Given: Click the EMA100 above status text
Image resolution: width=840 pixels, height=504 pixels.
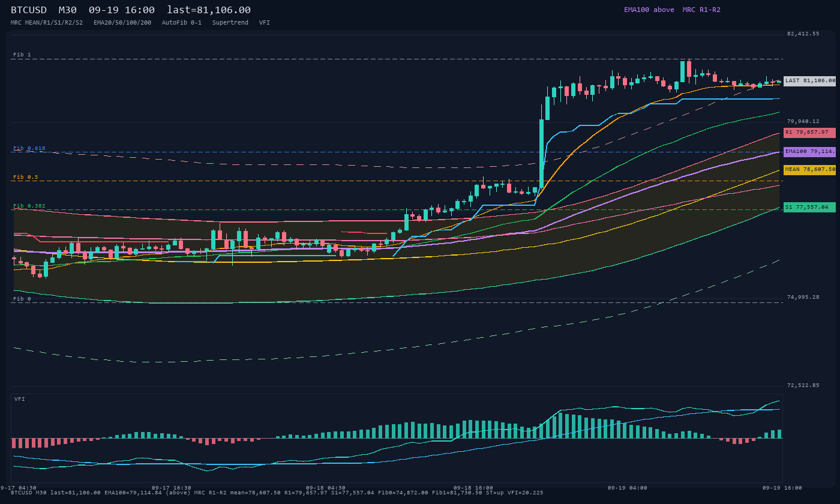Looking at the screenshot, I should coord(649,10).
